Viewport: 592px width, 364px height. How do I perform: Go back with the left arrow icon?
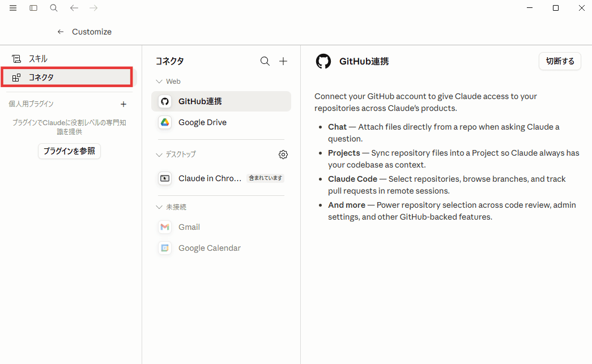[x=74, y=8]
